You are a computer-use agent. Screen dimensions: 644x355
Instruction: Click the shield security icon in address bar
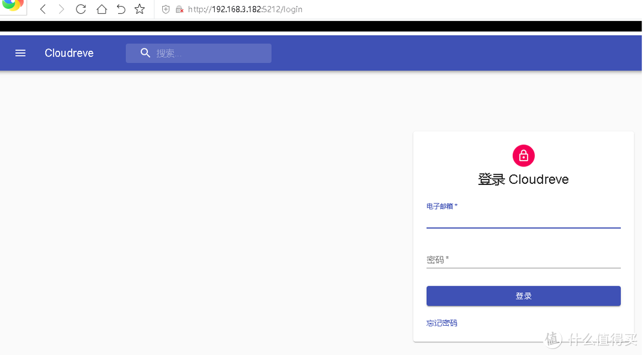165,9
